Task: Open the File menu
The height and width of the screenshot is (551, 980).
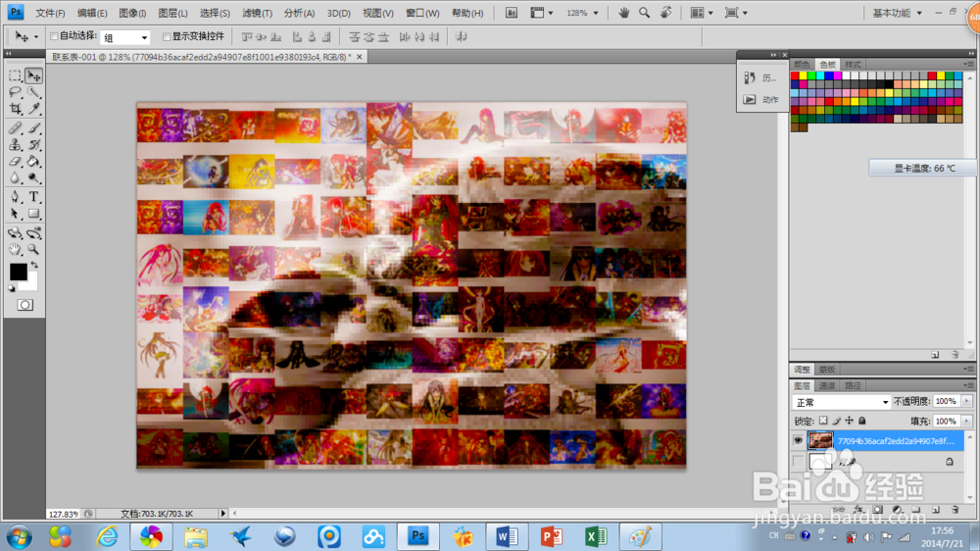Action: tap(50, 13)
